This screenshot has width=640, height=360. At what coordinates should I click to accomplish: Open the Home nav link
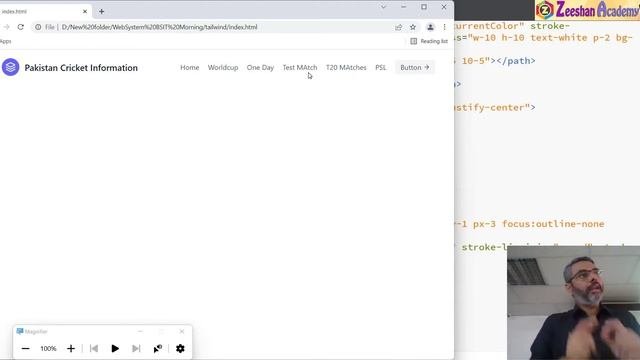pyautogui.click(x=190, y=67)
